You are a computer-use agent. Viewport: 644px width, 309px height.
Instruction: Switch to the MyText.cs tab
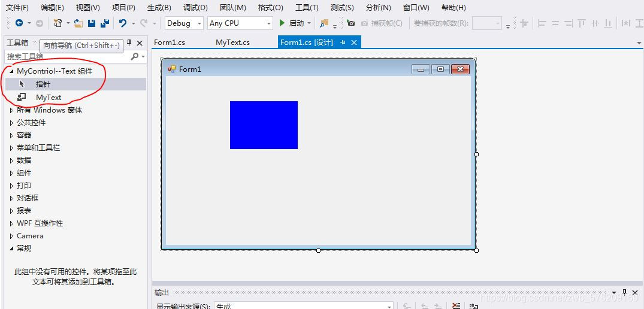coord(232,43)
